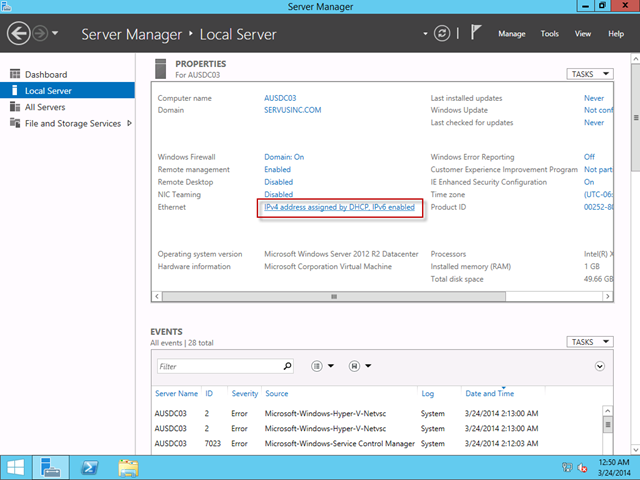Open the View menu
Viewport: 640px width, 480px height.
point(583,34)
